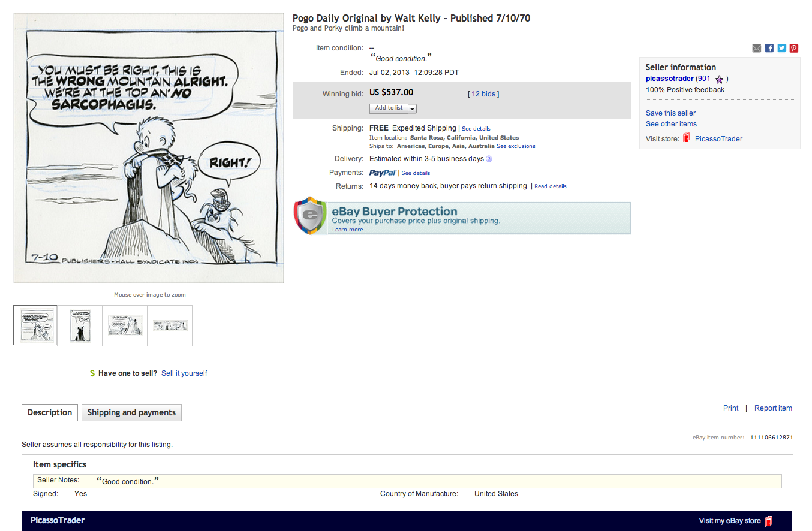Open Shipping and payments tab

pos(131,412)
